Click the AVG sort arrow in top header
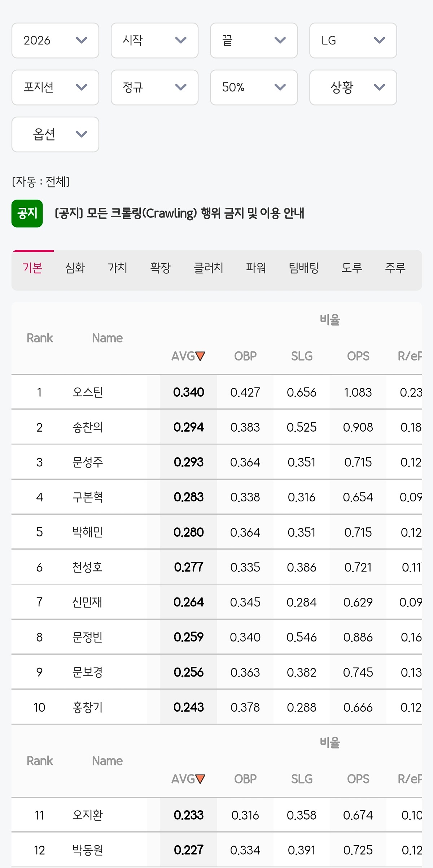Image resolution: width=433 pixels, height=868 pixels. click(x=200, y=356)
